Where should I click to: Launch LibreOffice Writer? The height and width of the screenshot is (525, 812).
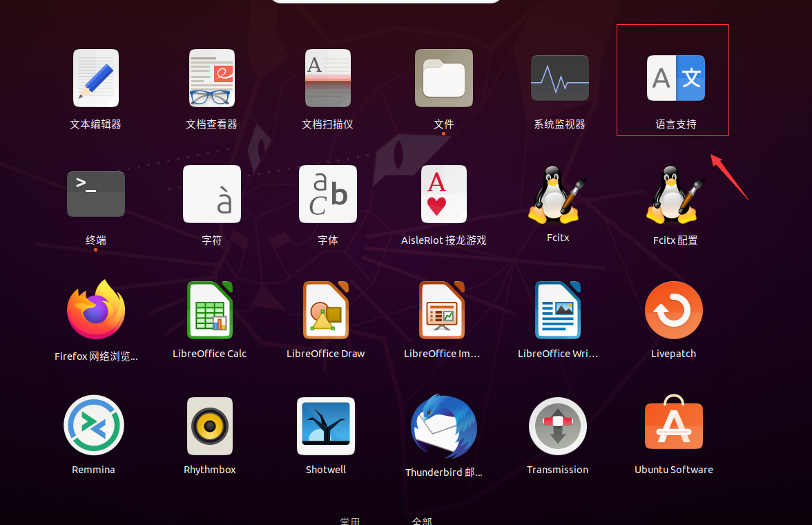coord(558,310)
